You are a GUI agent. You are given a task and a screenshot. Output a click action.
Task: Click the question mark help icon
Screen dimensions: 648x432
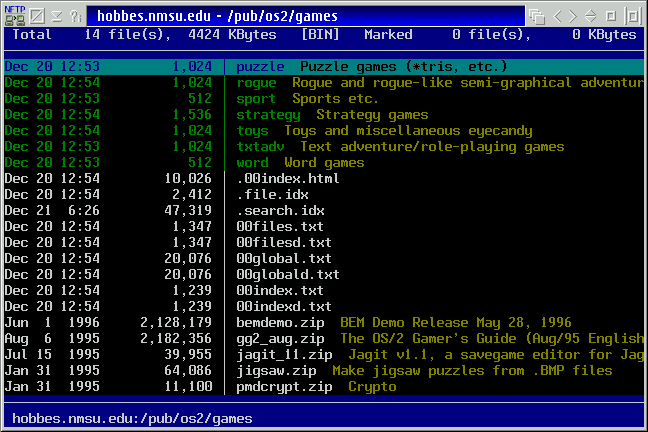(74, 15)
